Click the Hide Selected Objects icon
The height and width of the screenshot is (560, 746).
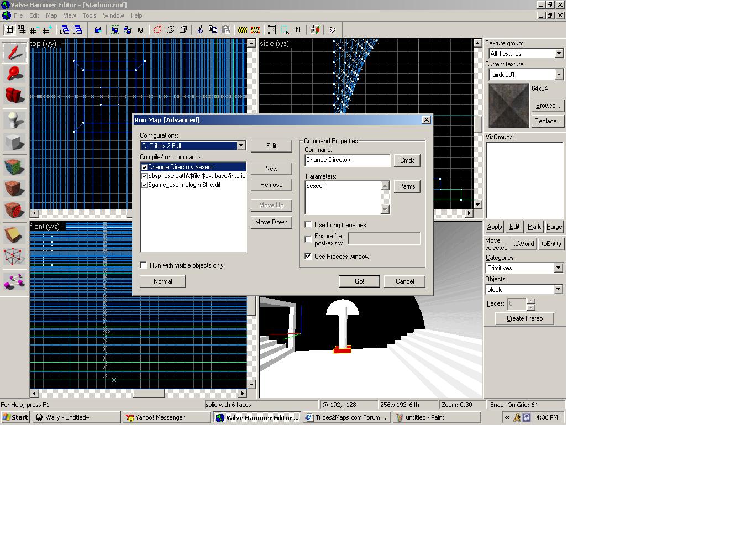(157, 30)
